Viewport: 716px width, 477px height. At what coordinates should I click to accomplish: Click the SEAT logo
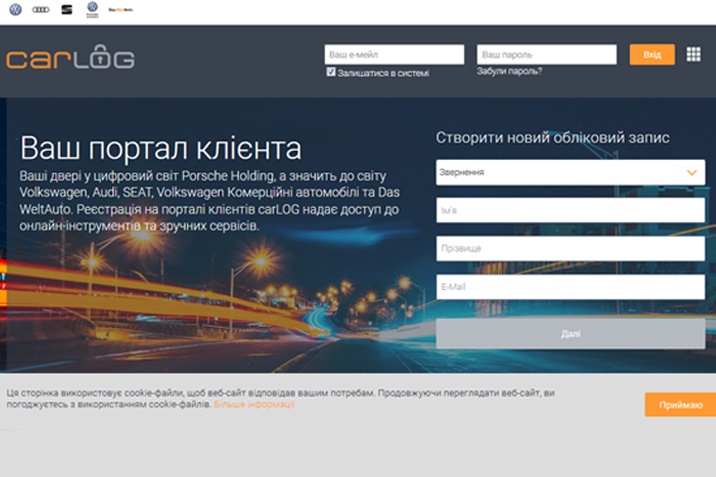coord(67,10)
